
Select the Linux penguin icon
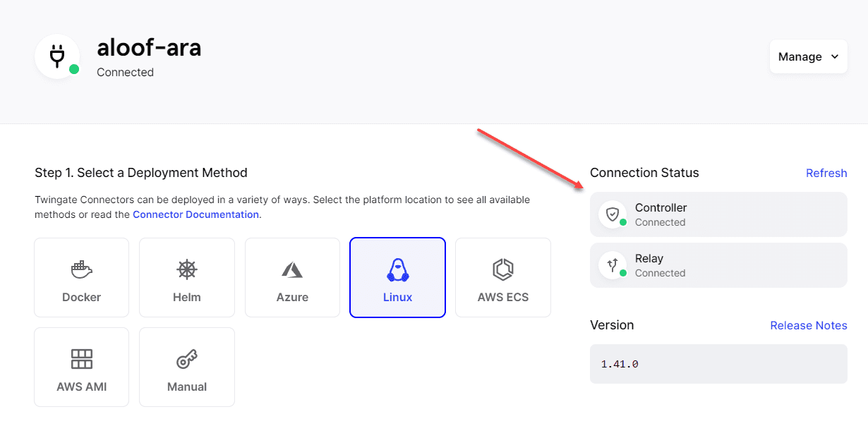tap(397, 269)
